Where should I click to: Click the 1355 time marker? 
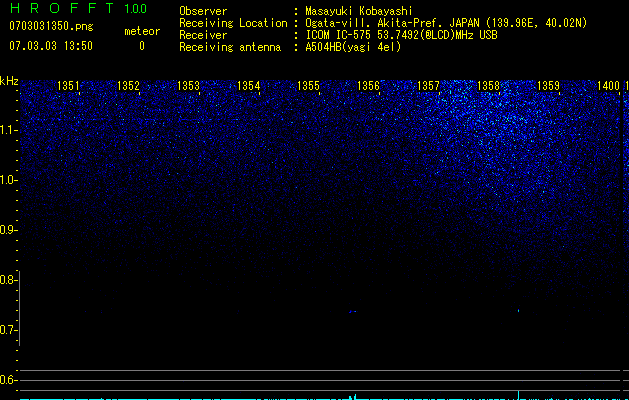coord(308,86)
